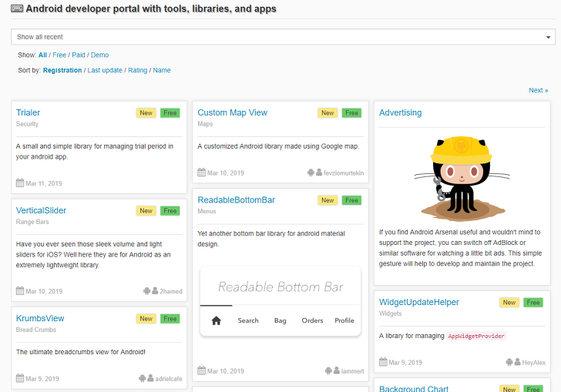Filter by All projects
The height and width of the screenshot is (392, 561).
(x=42, y=55)
